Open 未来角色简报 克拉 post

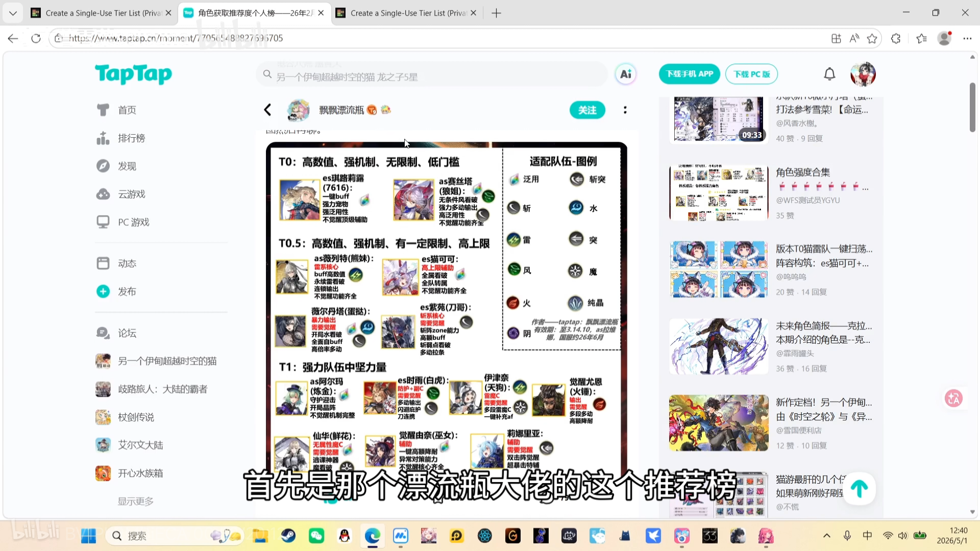click(824, 333)
